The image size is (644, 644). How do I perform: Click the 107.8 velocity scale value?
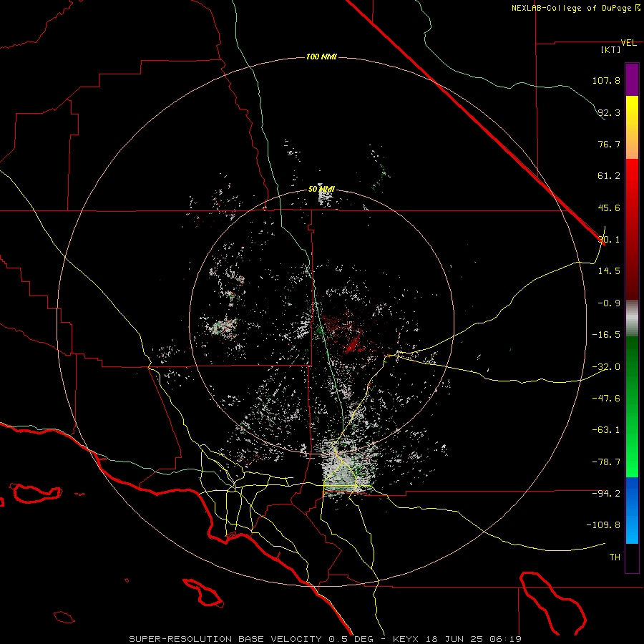click(606, 80)
